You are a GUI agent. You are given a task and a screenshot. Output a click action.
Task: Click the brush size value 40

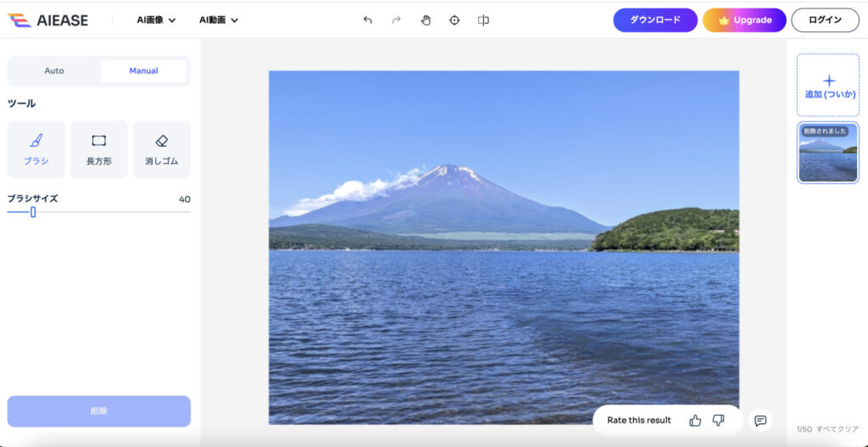184,198
